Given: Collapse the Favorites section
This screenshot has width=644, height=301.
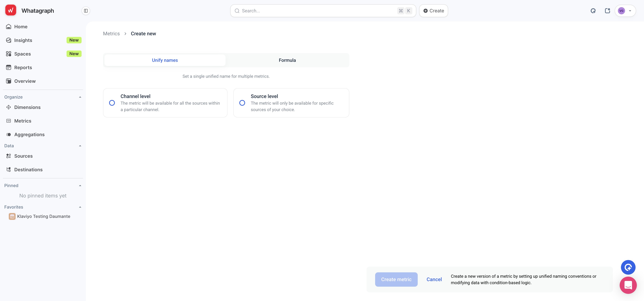Looking at the screenshot, I should (x=80, y=207).
